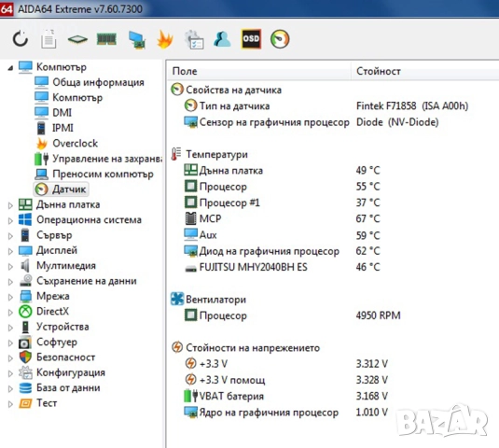Select Управление на захранването tree item

[x=98, y=159]
